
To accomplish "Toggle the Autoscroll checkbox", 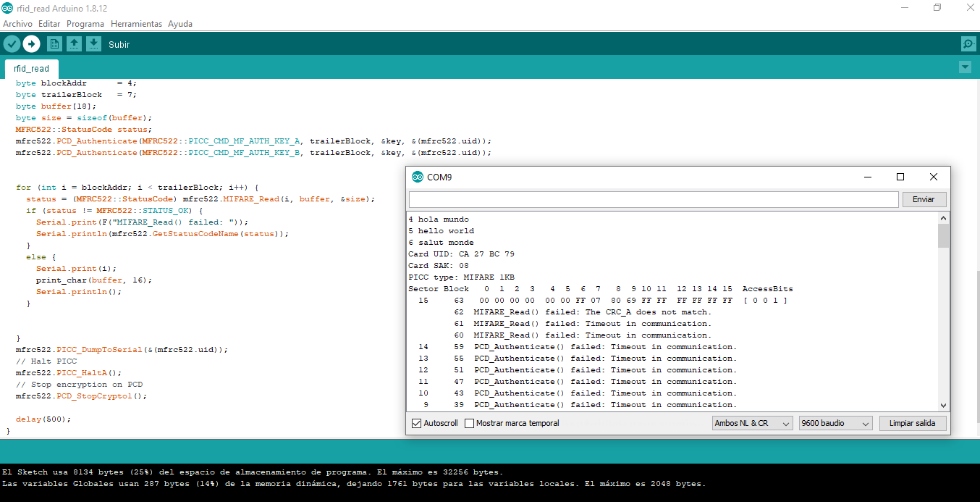I will click(416, 423).
